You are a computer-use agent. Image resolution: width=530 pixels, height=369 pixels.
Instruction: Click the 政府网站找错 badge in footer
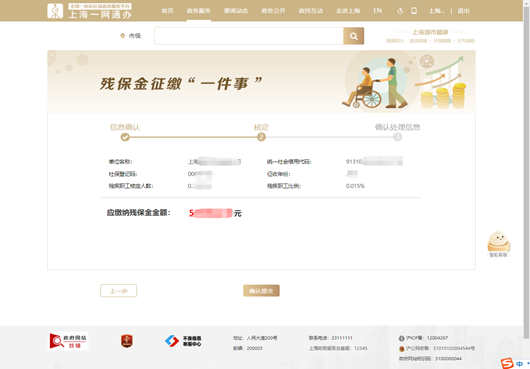tap(68, 341)
